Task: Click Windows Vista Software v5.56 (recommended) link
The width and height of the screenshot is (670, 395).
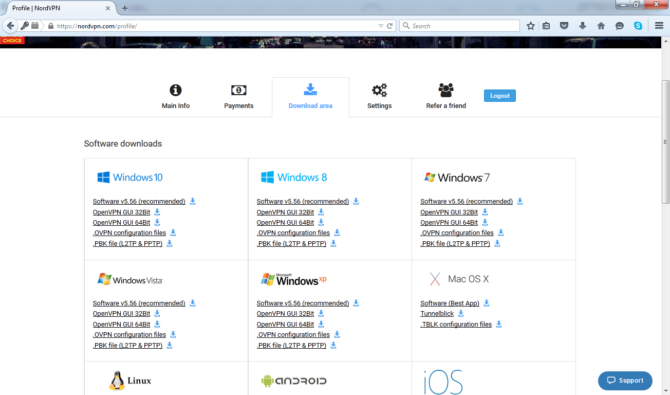Action: (139, 303)
